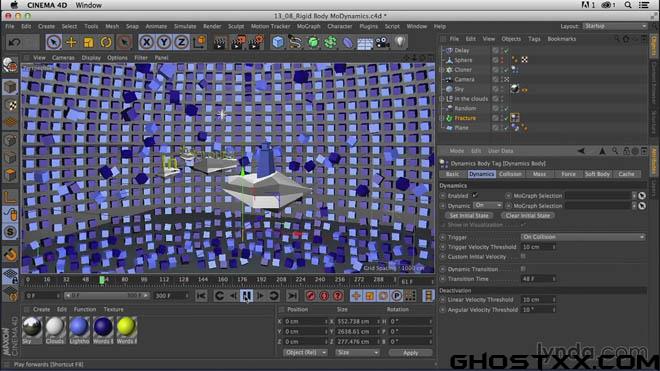Toggle the X axis lock
This screenshot has height=371, width=660.
pyautogui.click(x=146, y=42)
